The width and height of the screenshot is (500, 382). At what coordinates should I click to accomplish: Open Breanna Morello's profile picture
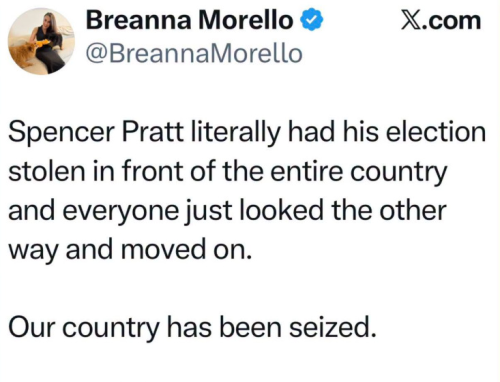point(41,41)
